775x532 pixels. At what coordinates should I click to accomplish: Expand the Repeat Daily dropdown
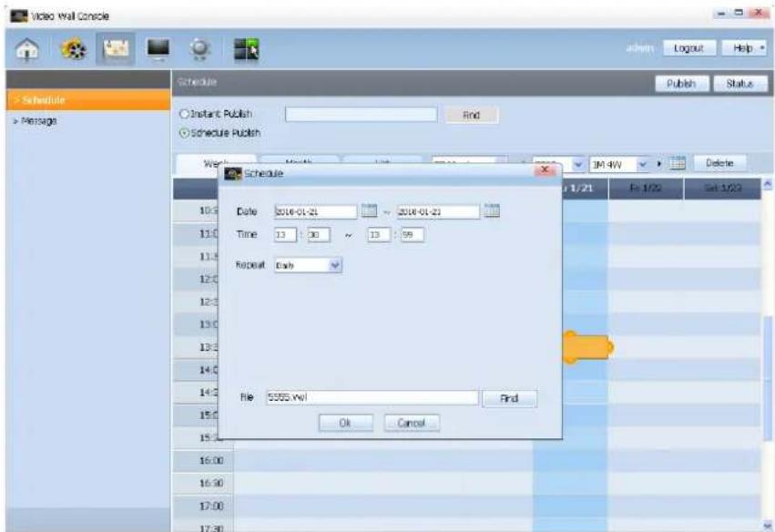point(335,265)
